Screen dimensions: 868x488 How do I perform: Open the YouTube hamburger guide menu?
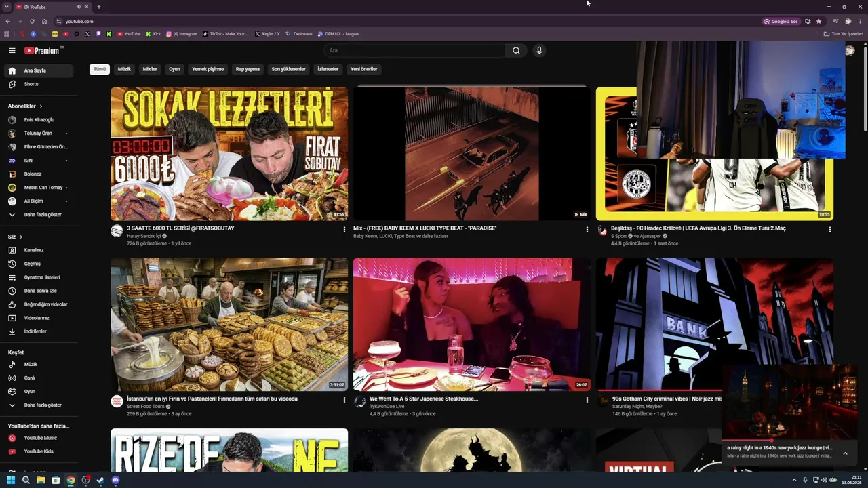(x=12, y=50)
